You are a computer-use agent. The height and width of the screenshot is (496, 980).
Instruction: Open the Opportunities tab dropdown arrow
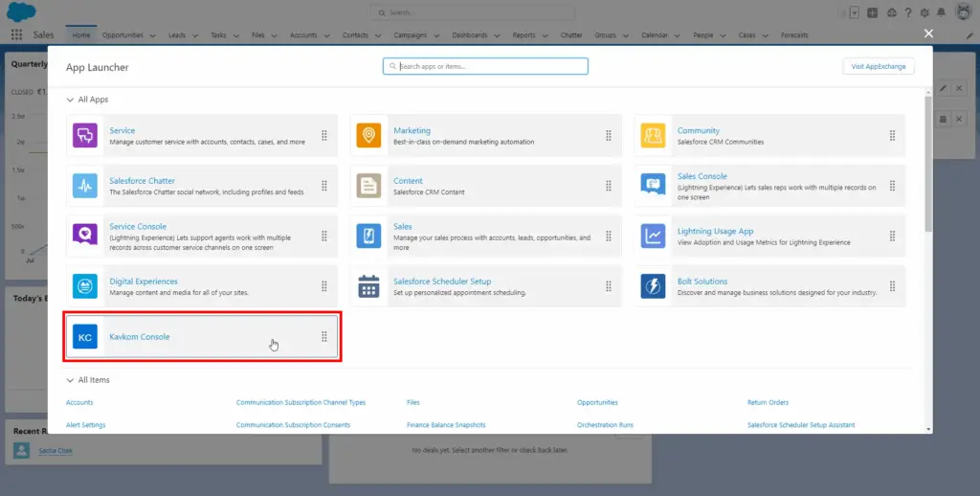(152, 35)
